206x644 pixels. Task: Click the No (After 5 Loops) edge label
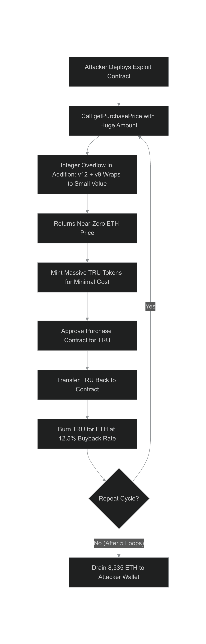119,543
